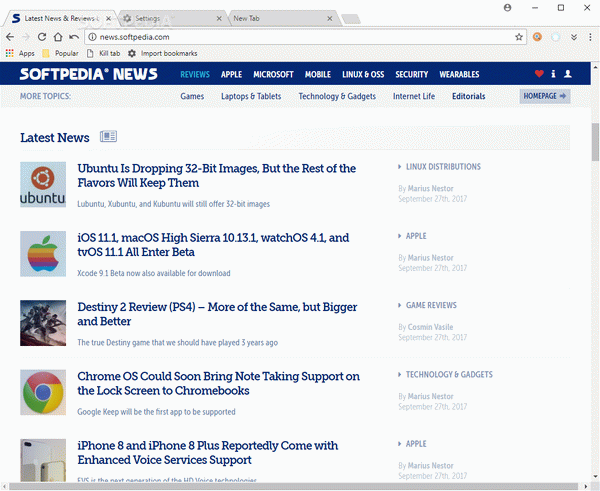Open the user profile icon in title bar
This screenshot has width=600, height=491.
click(x=507, y=8)
